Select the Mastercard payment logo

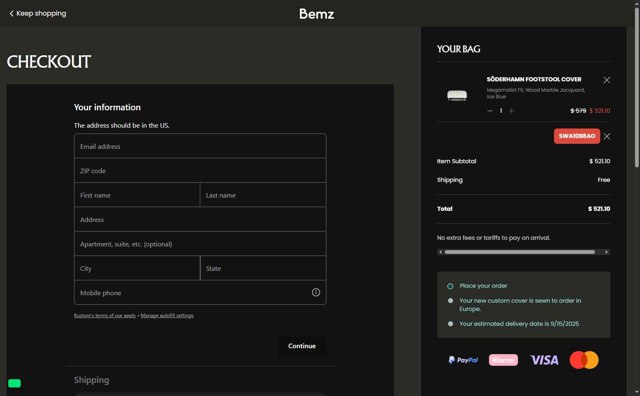tap(584, 360)
